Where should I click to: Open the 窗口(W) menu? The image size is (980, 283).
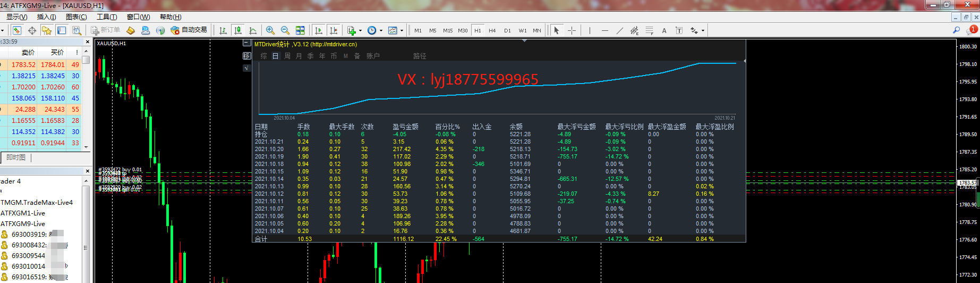coord(138,17)
